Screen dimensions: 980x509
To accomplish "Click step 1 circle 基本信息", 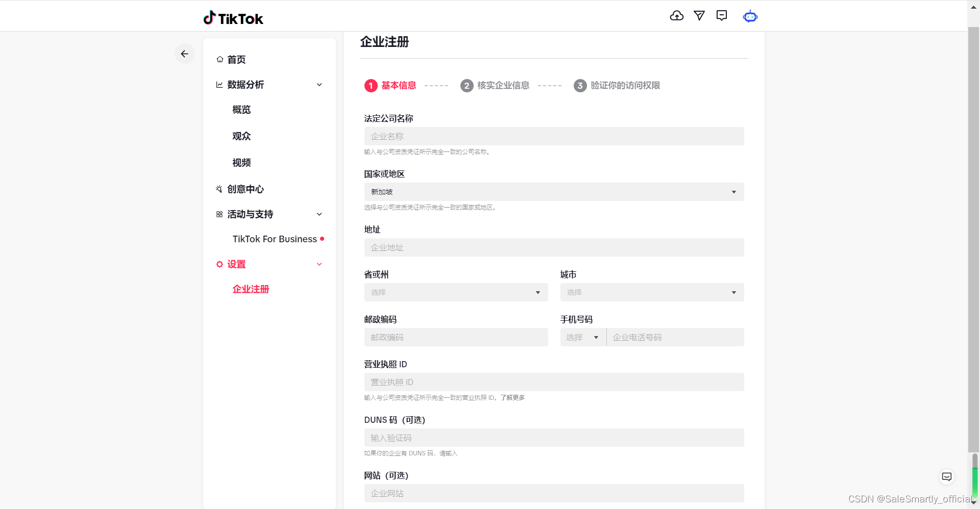I will (371, 86).
